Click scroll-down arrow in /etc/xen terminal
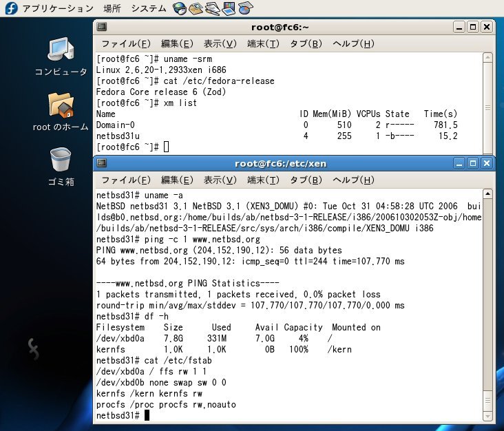This screenshot has width=504, height=431. 487,417
